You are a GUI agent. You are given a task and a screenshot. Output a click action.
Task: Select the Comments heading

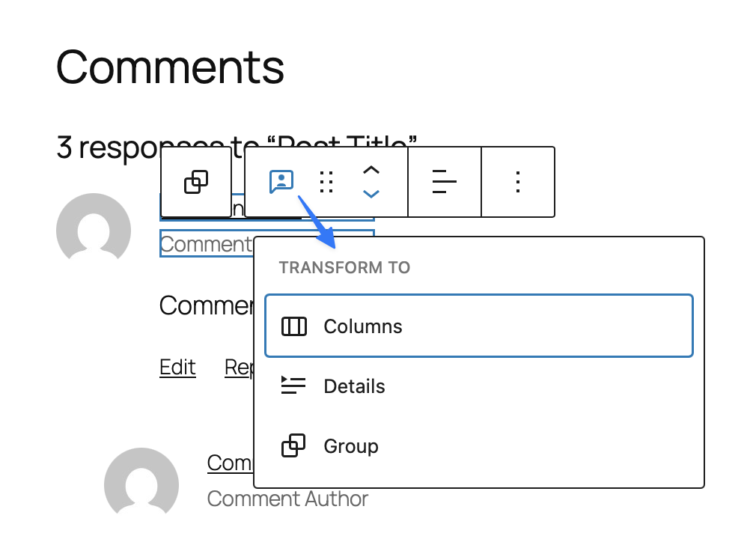170,67
